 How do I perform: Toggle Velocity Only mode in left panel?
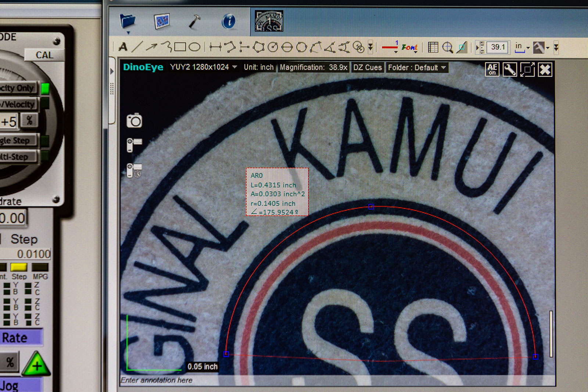tap(19, 88)
